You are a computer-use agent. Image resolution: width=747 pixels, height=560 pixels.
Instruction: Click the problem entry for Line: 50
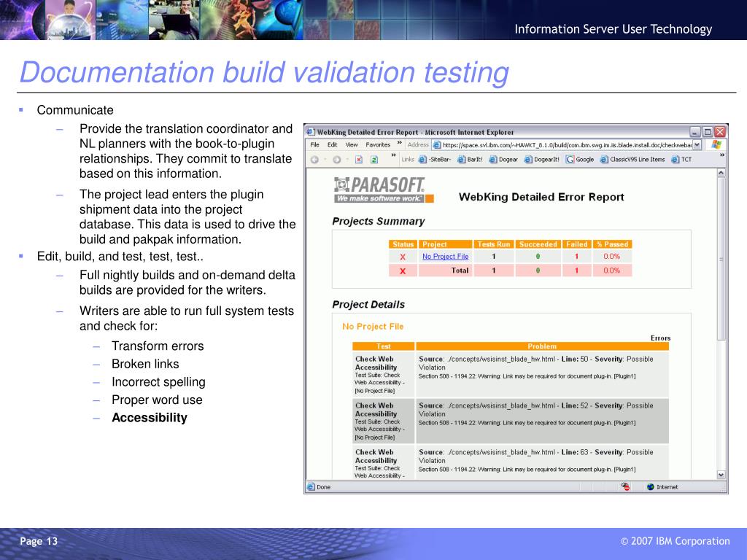click(x=542, y=374)
